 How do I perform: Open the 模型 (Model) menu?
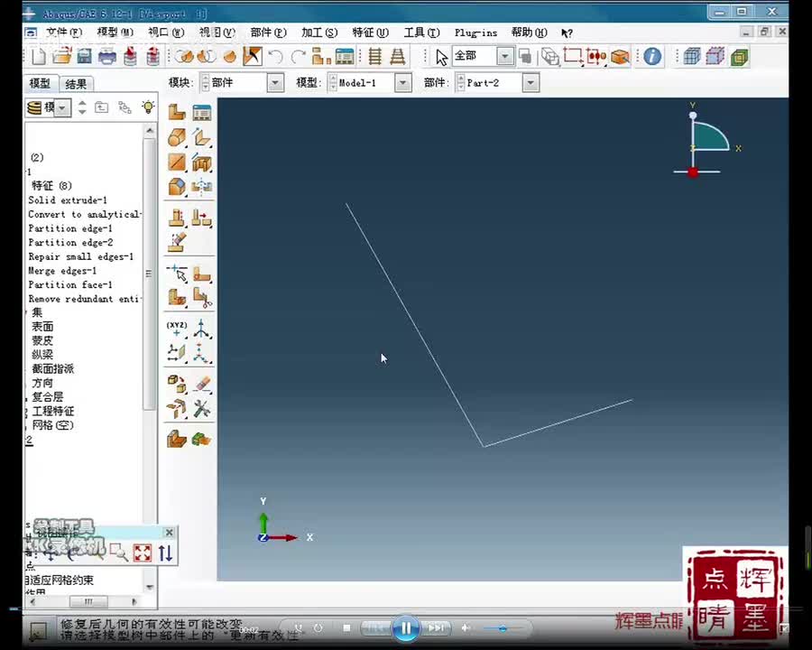pos(115,32)
